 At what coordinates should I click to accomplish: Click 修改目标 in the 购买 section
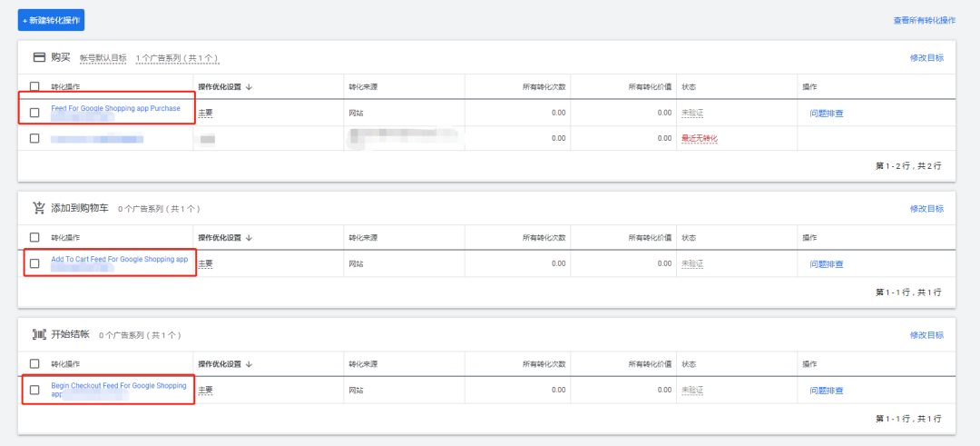coord(926,57)
